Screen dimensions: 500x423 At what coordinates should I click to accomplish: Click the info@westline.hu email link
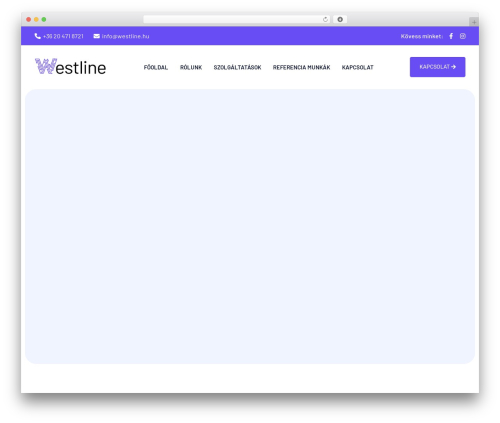[x=125, y=36]
